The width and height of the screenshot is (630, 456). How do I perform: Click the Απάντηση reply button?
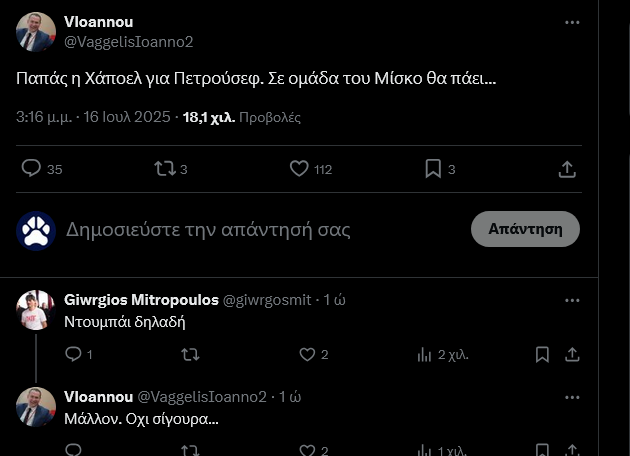(x=525, y=229)
